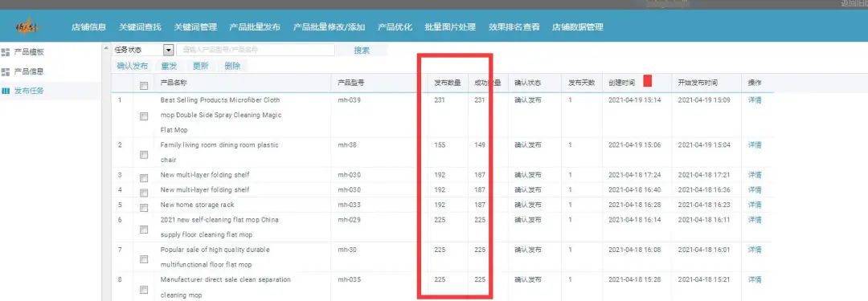Open 产品信息 in the left sidebar
Screen dimensions: 868x301
coord(29,71)
